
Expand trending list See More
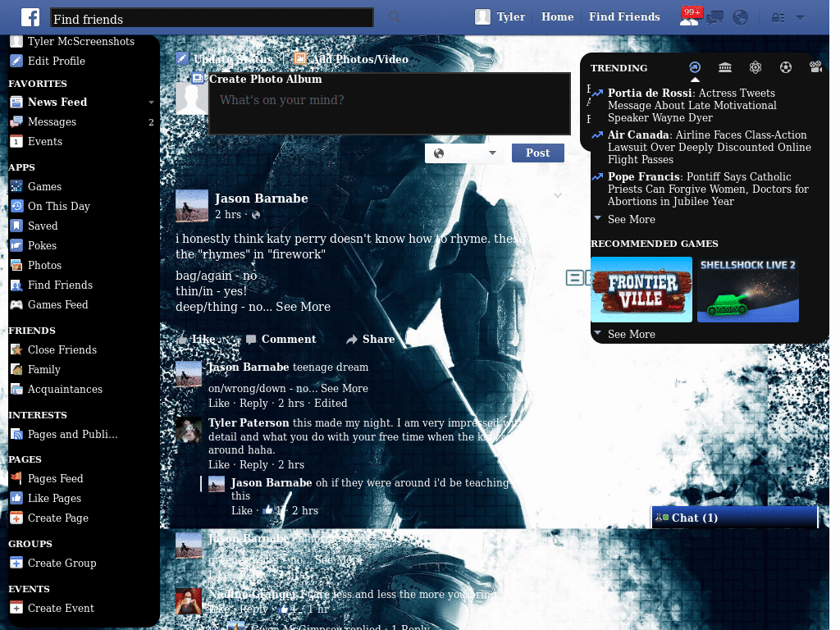pos(631,219)
